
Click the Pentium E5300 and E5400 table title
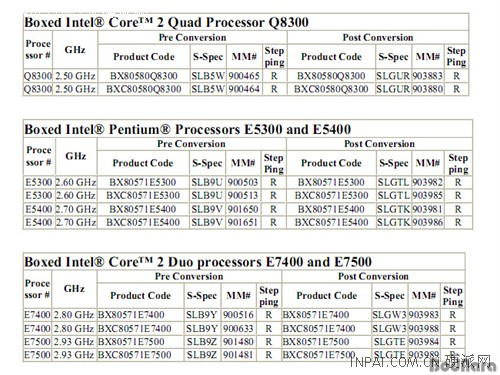pyautogui.click(x=188, y=129)
